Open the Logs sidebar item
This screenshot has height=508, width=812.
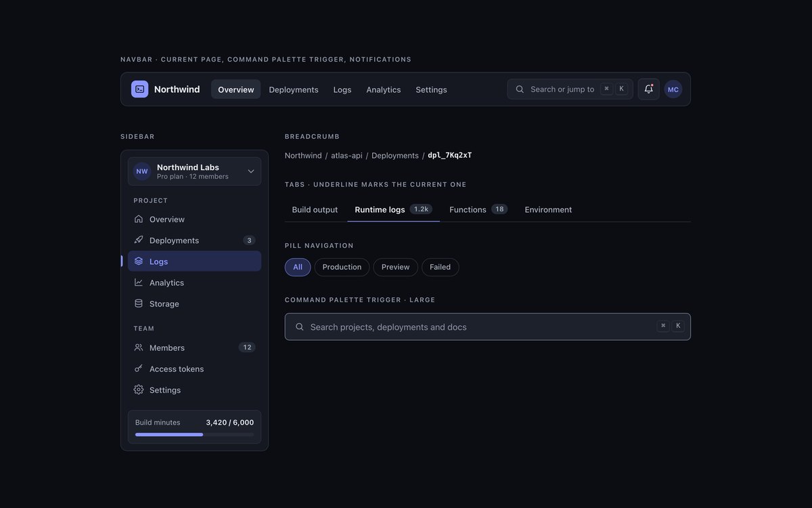(194, 261)
